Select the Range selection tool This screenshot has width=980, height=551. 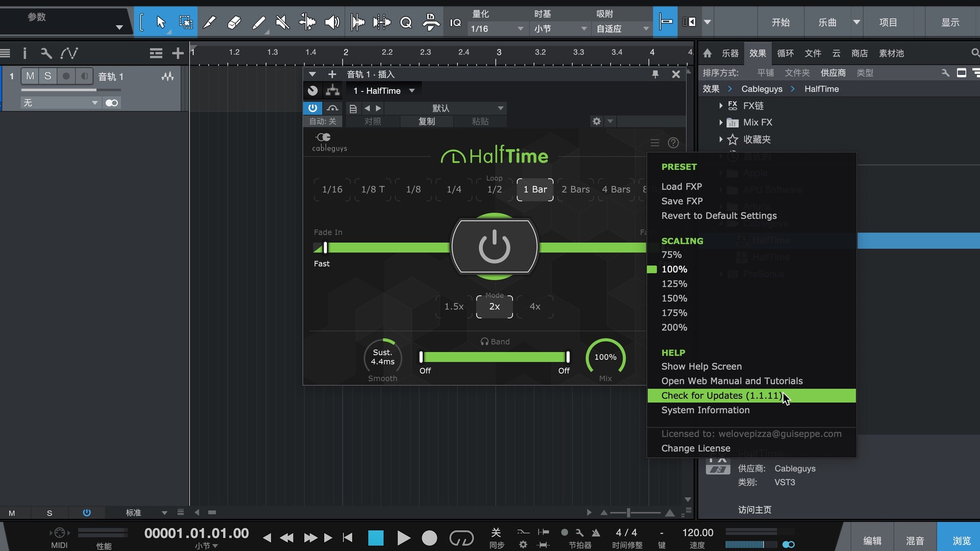tap(185, 22)
